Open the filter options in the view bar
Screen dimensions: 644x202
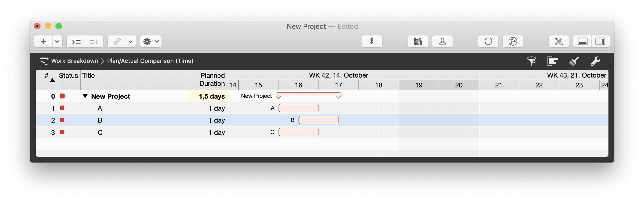(x=531, y=61)
